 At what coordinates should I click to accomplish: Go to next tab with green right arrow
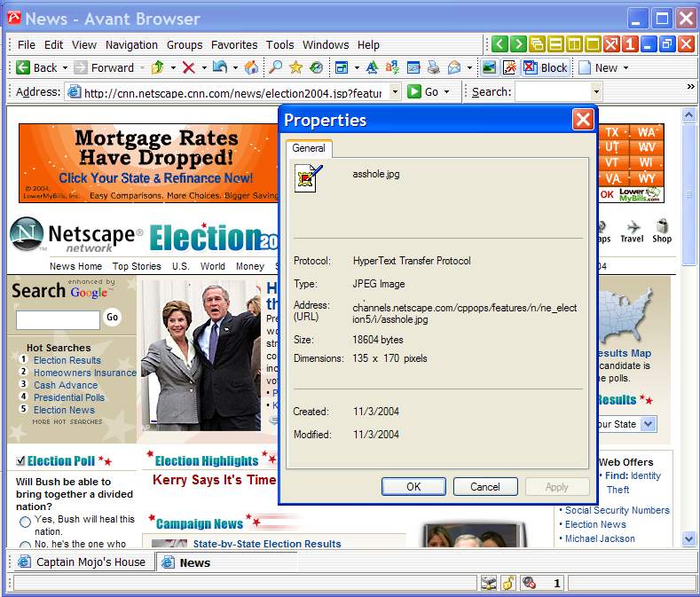pyautogui.click(x=518, y=44)
